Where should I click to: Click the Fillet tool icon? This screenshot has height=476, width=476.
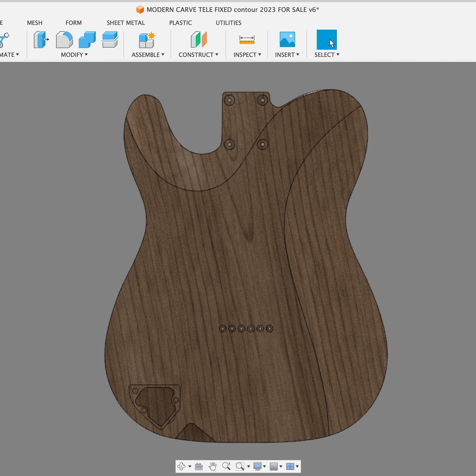(64, 40)
